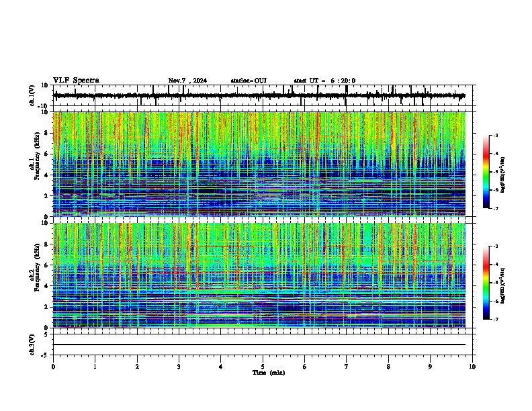Click the '-7' value below ch.1 colorbar
532x411 pixels.
pyautogui.click(x=496, y=208)
